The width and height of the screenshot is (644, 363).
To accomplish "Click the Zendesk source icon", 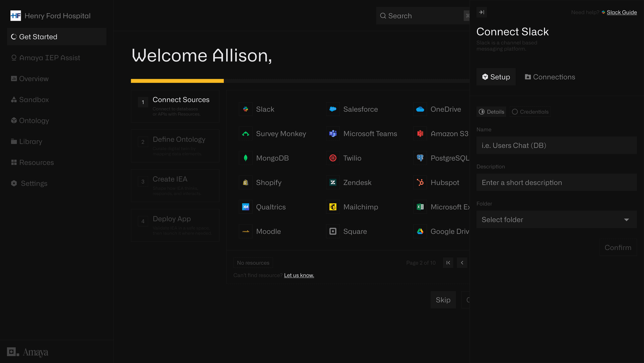I will 333,183.
